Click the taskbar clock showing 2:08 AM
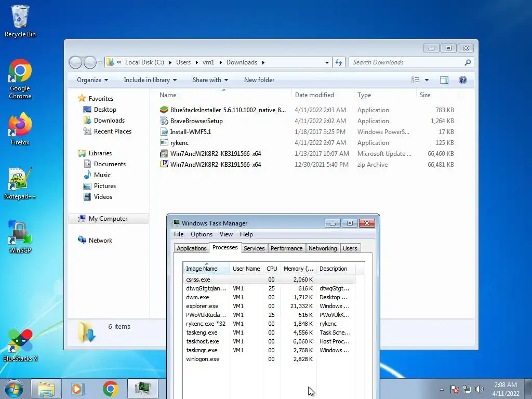 506,389
